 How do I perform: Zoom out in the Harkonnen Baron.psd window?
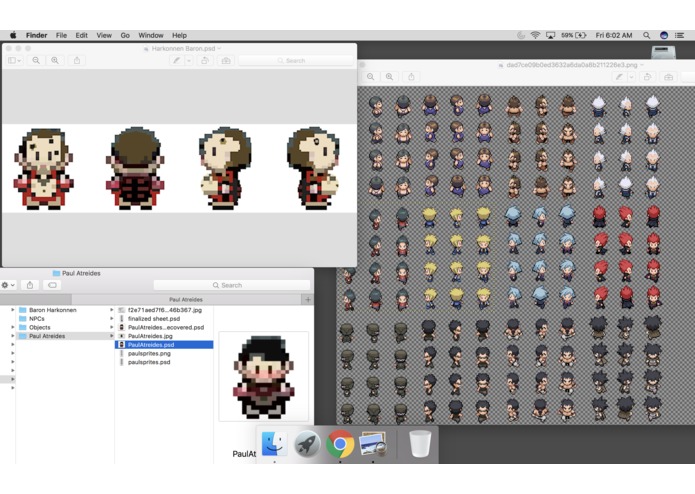click(x=36, y=60)
